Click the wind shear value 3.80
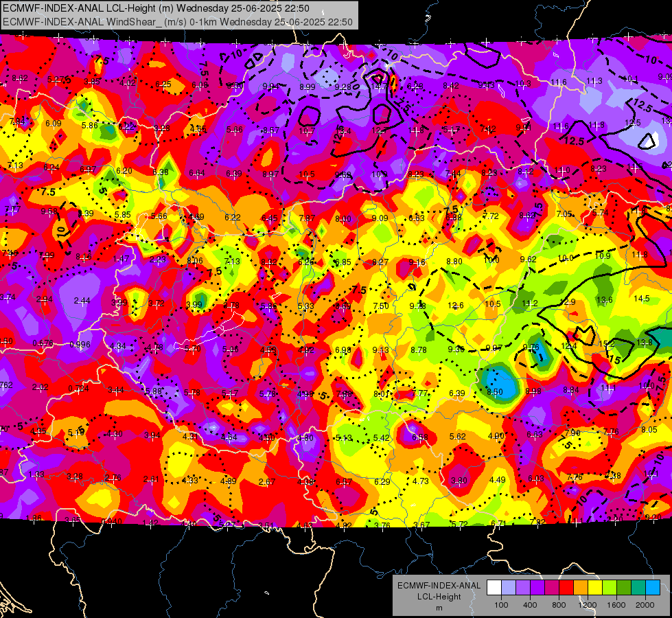Image resolution: width=672 pixels, height=618 pixels. coord(459,481)
